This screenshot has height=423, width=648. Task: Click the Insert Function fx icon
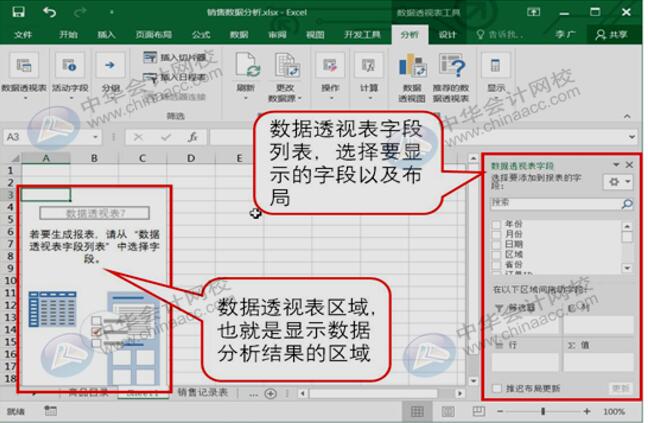193,137
